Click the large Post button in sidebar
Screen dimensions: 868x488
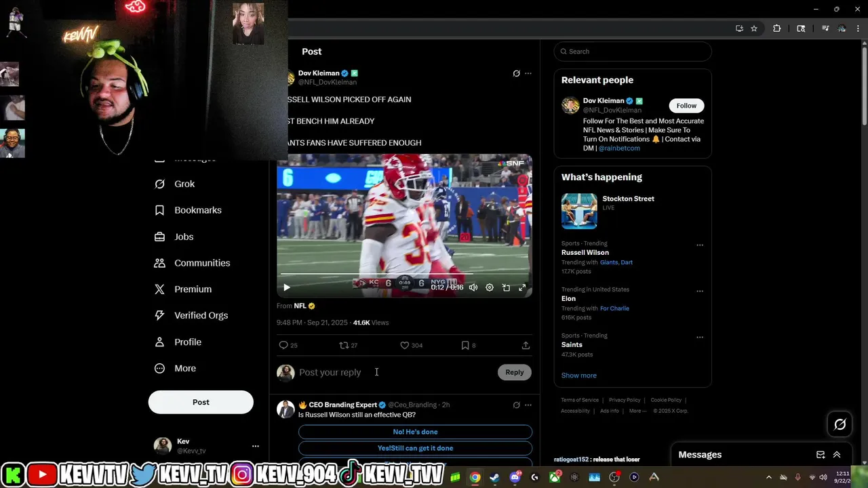pos(201,402)
